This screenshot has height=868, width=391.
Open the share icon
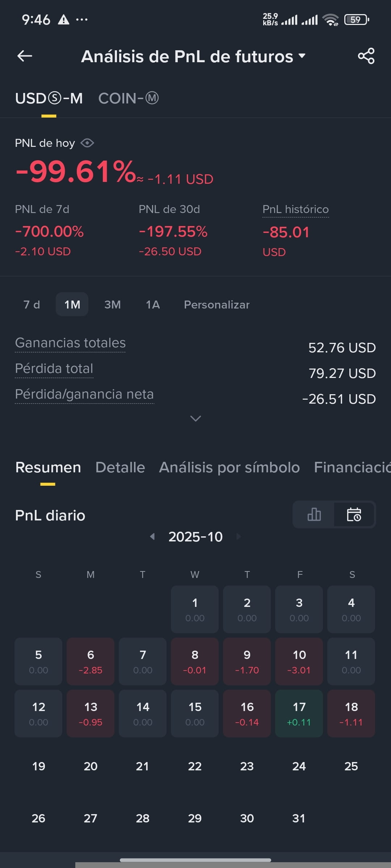[366, 56]
